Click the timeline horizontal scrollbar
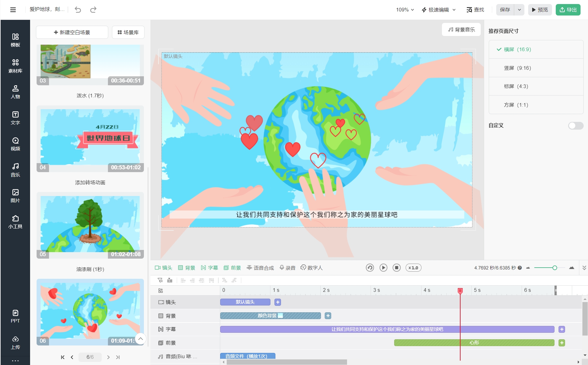The height and width of the screenshot is (365, 588). point(287,362)
